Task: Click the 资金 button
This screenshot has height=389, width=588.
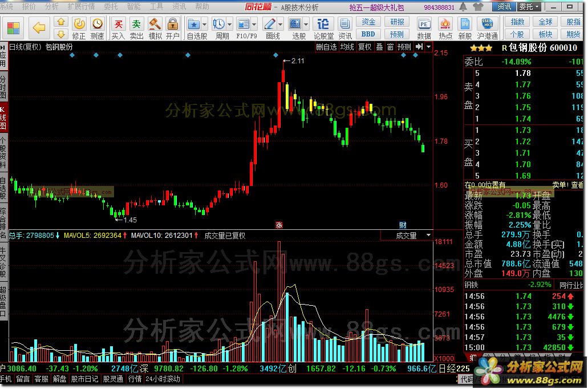Action: point(368,22)
